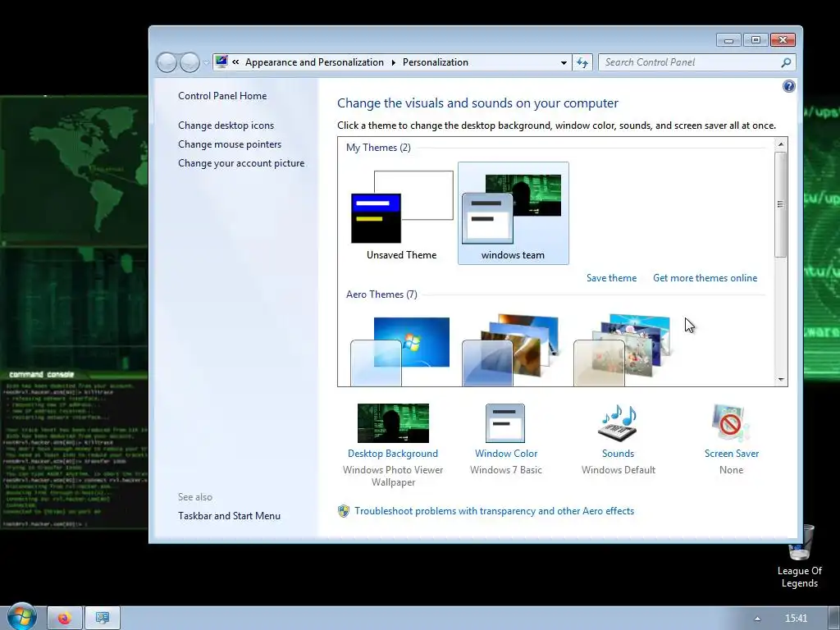Select the Architecture Aero theme thumbnail
The height and width of the screenshot is (630, 840).
[x=512, y=350]
